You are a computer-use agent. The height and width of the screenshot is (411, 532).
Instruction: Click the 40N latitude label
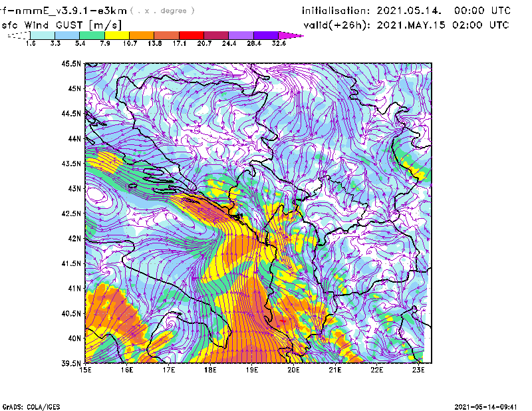pyautogui.click(x=74, y=339)
